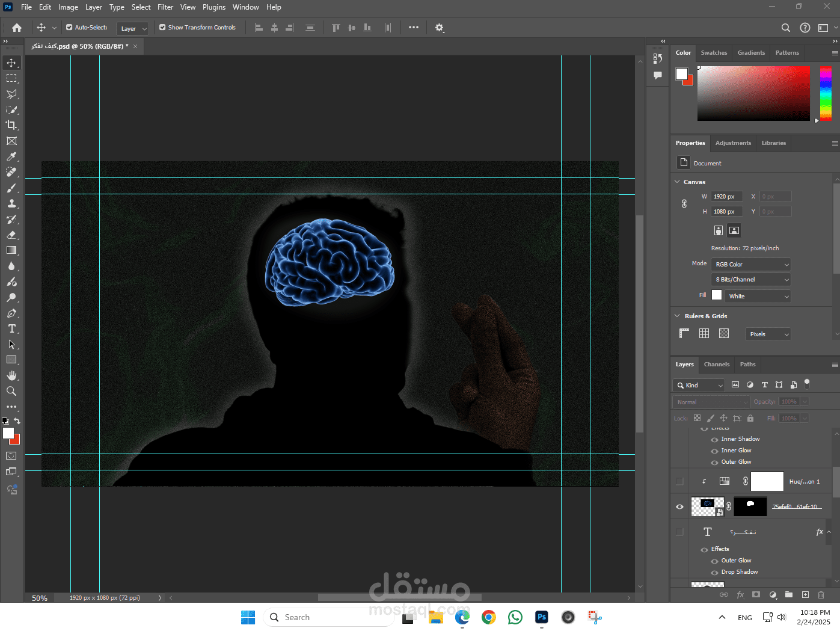The height and width of the screenshot is (631, 840).
Task: Open the 8 Bits/Channel dropdown
Action: 751,279
